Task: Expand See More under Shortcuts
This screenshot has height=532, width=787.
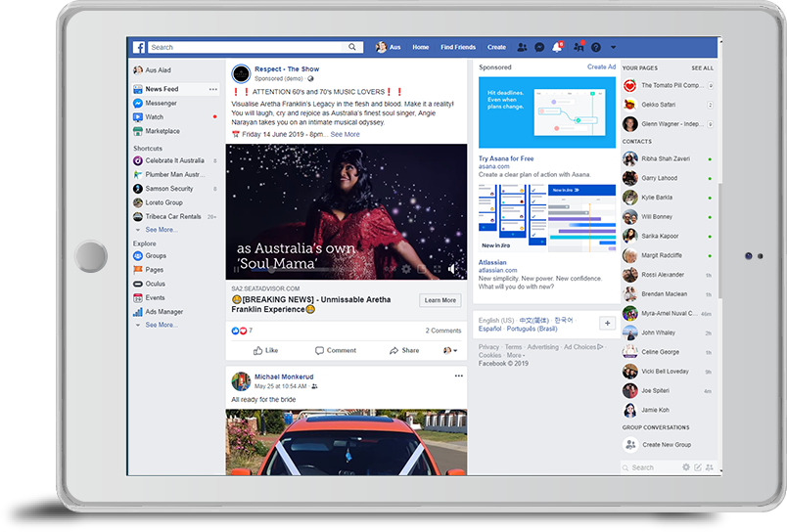Action: point(162,230)
